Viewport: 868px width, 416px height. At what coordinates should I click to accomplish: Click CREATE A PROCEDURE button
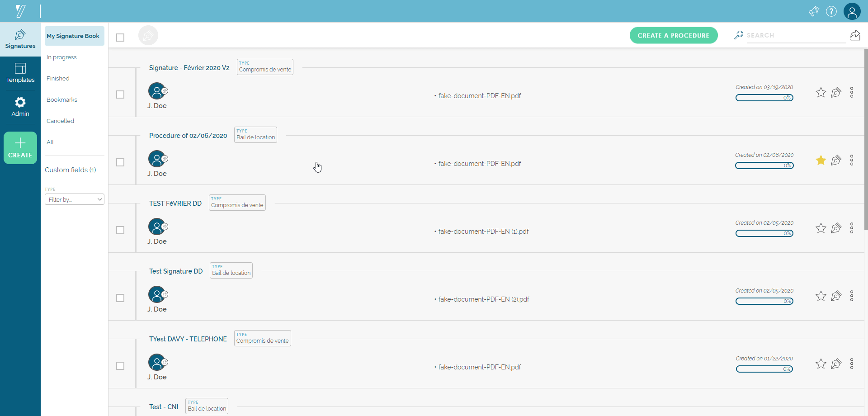pos(674,35)
